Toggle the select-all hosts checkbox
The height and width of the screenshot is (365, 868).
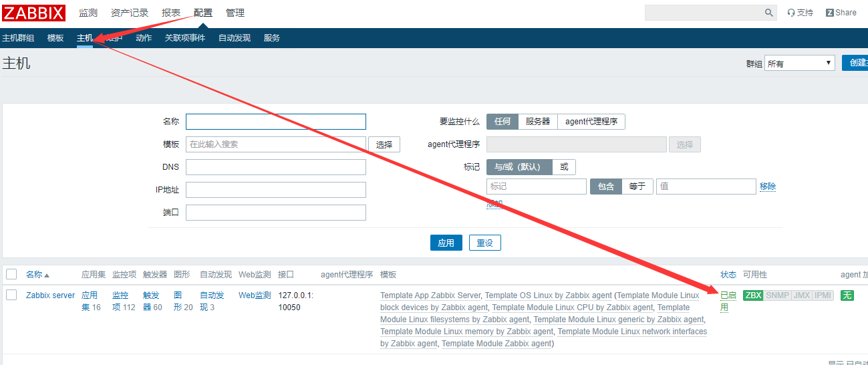point(11,274)
